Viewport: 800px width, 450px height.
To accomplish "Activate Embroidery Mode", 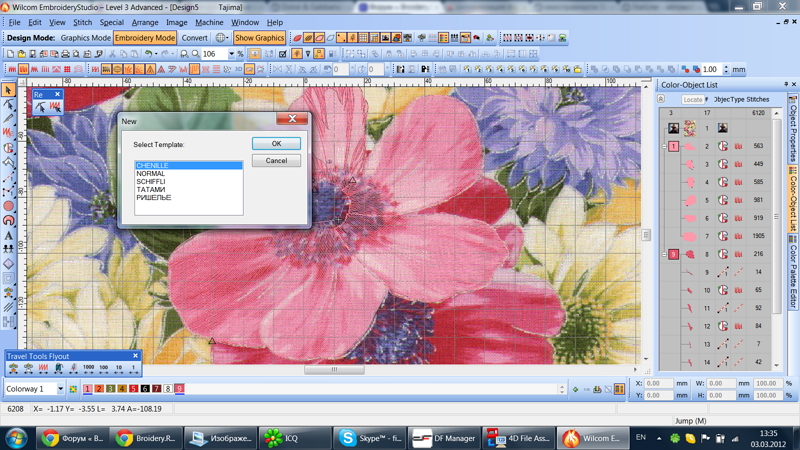I will (145, 38).
